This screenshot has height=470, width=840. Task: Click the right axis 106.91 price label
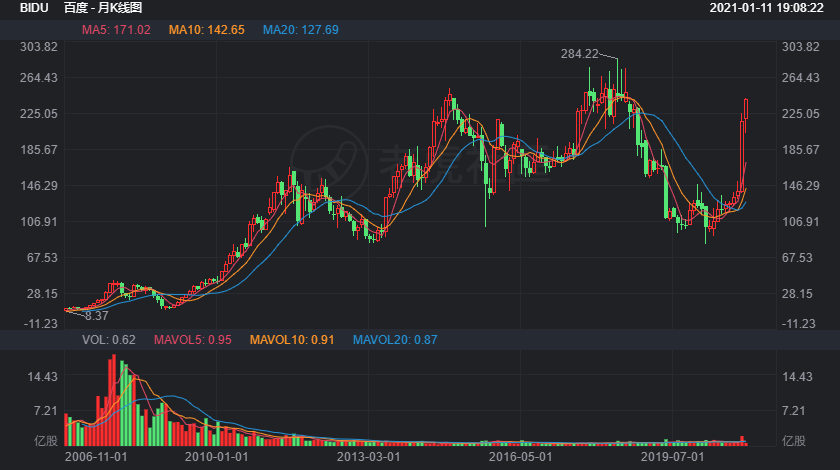[801, 222]
